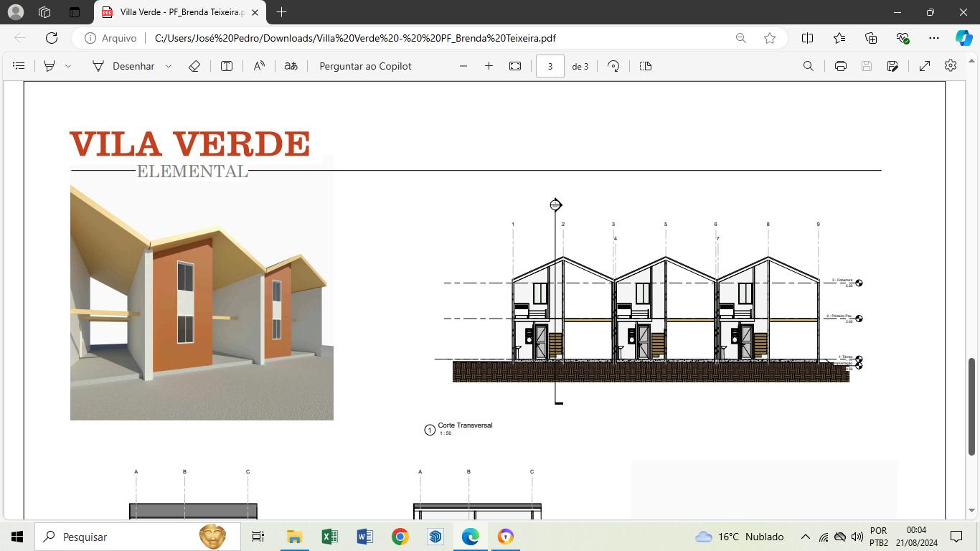980x551 pixels.
Task: Open the split screen icon
Action: coord(807,38)
